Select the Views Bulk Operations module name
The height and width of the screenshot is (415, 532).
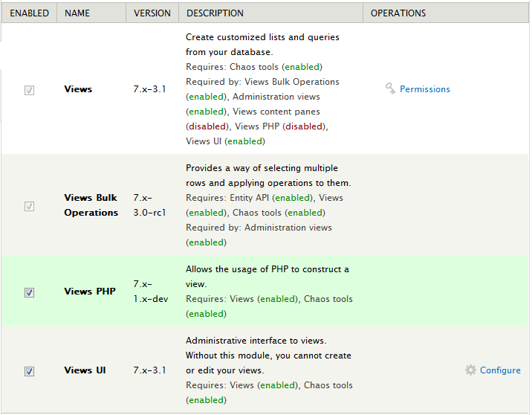(91, 205)
